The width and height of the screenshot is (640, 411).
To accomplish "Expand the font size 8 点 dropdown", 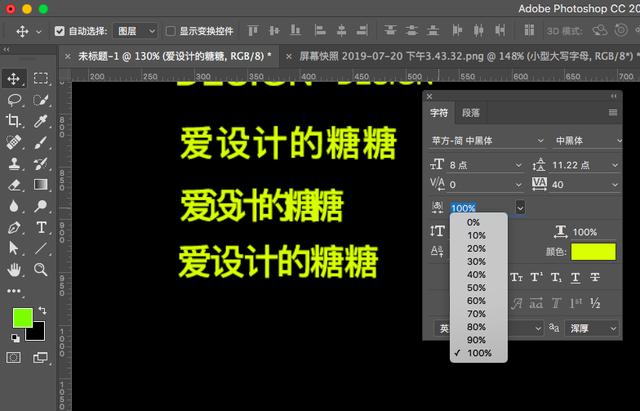I will (518, 165).
